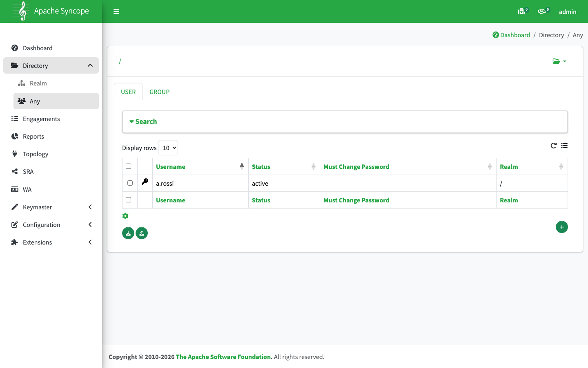Screen dimensions: 588x368
Task: Click the Must Change Password footer header
Action: [356, 200]
